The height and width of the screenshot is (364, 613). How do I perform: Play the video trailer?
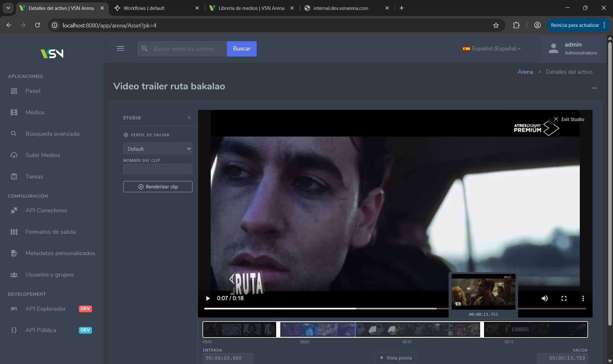[x=208, y=298]
